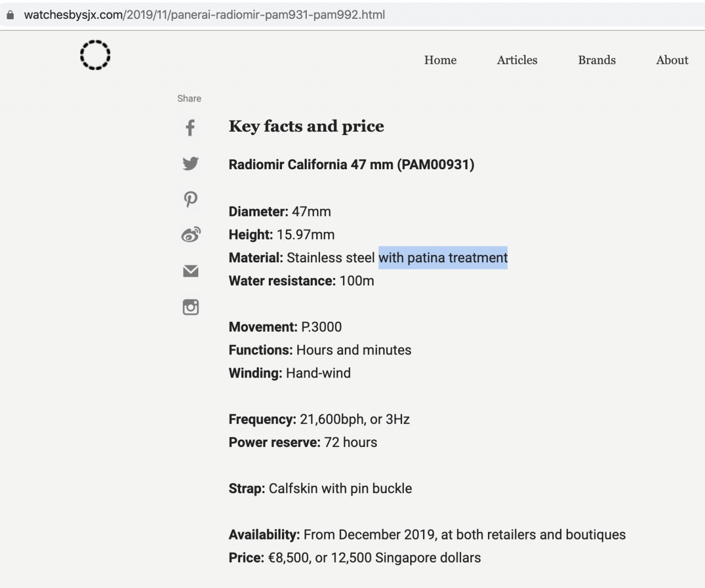Screen dimensions: 705x588
Task: Open the Home menu item
Action: point(440,60)
